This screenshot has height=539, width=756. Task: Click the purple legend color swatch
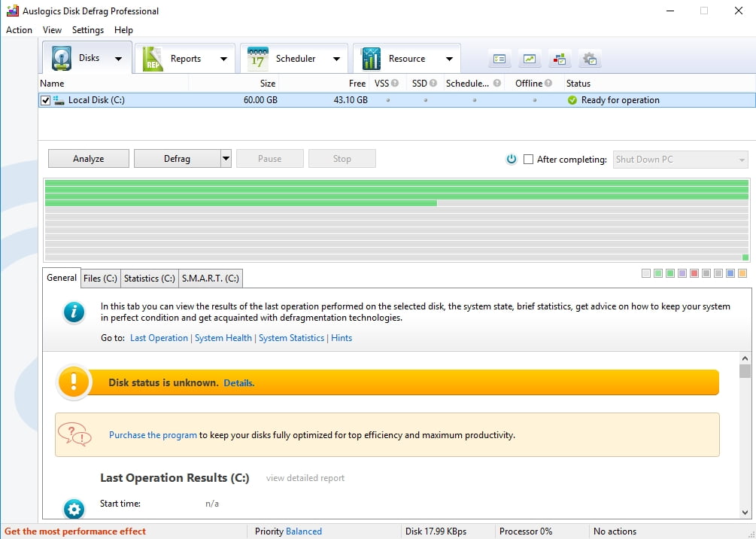(682, 273)
